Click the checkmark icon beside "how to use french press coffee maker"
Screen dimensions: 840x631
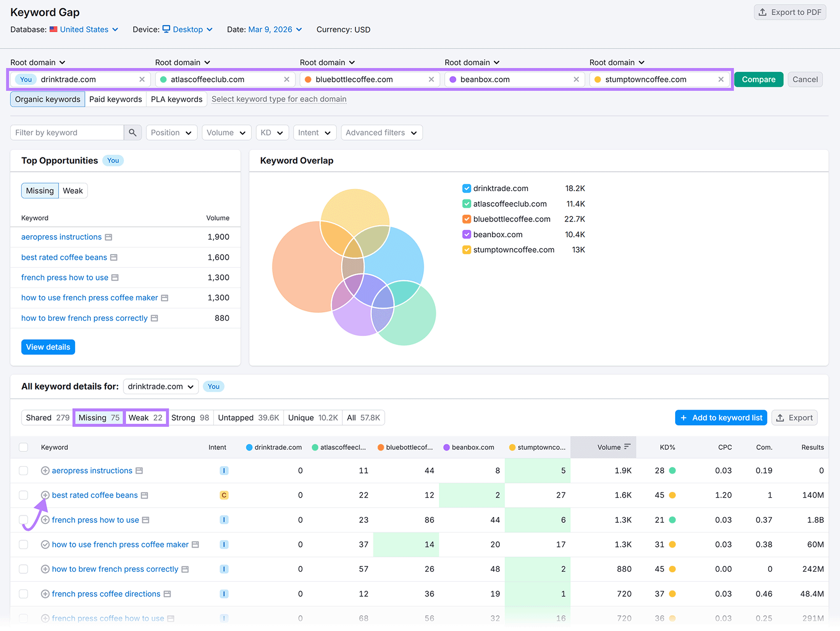click(x=45, y=544)
